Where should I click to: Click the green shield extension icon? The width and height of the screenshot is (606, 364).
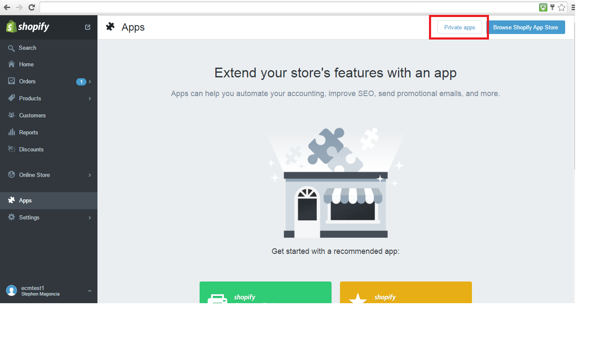(543, 7)
